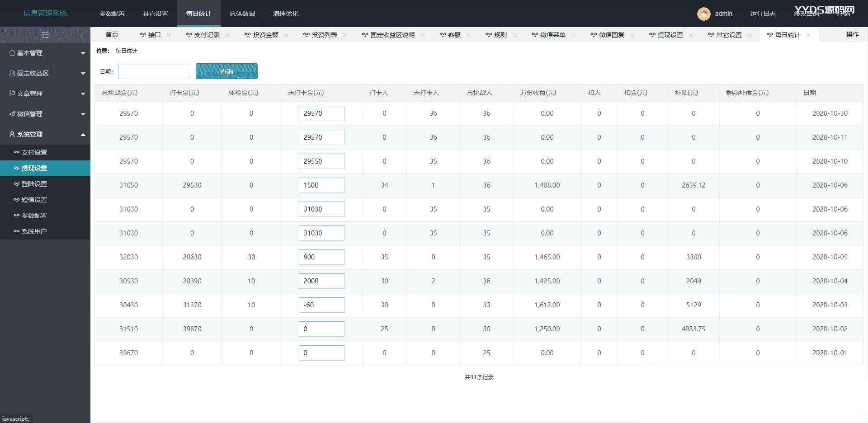Close the 微信菜单 tab
Screen dimensions: 868x423
[573, 35]
